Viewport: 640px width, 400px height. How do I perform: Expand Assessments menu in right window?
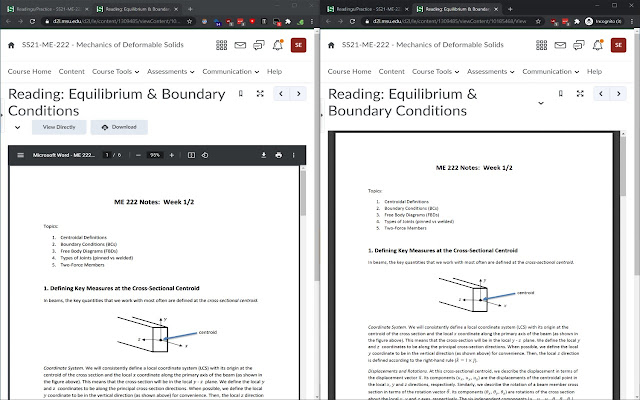coord(491,71)
